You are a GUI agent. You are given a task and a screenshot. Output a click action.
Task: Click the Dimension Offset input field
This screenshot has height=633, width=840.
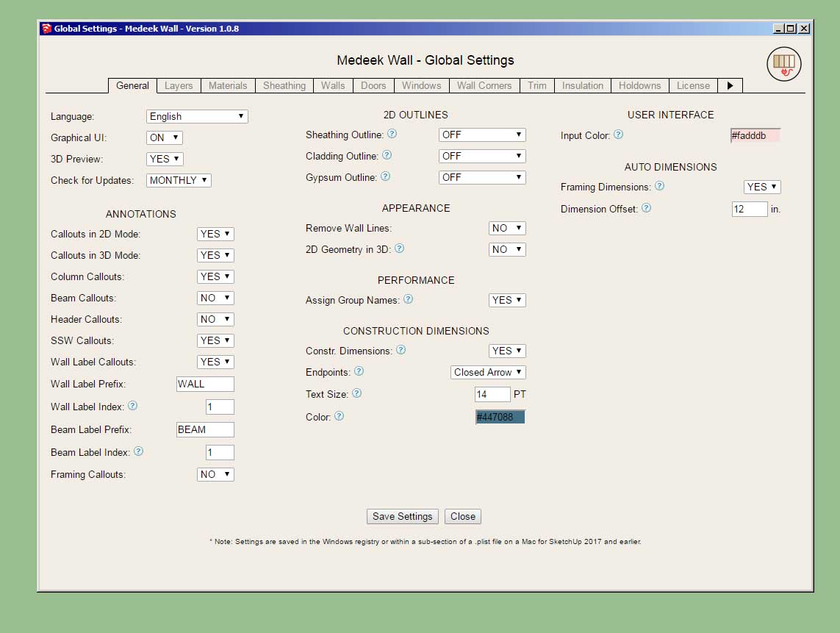pyautogui.click(x=750, y=209)
